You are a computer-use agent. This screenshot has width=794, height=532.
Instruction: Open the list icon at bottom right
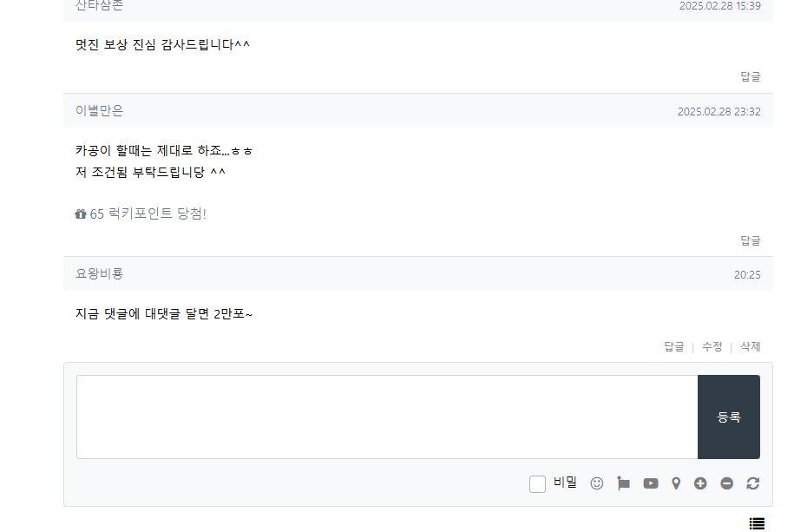tap(757, 523)
